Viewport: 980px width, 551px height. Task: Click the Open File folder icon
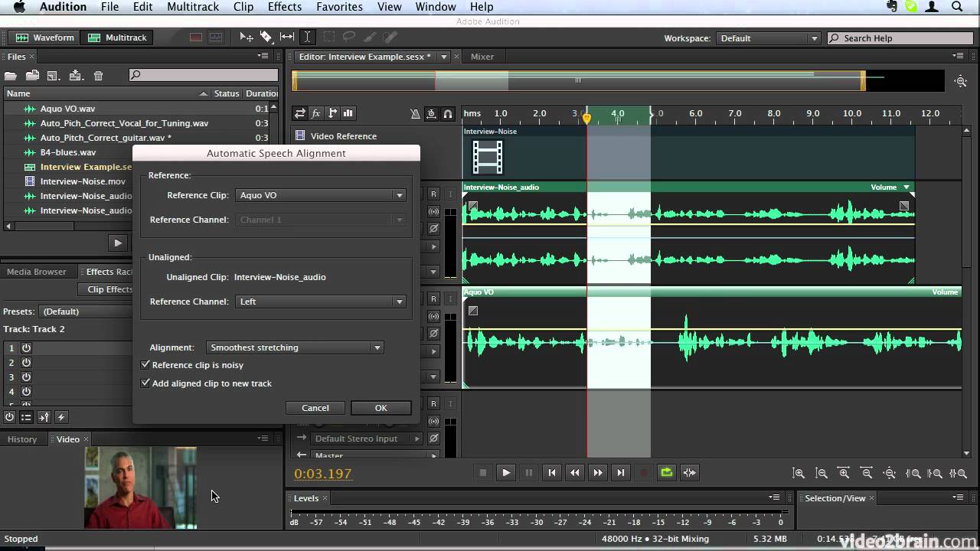[x=11, y=75]
